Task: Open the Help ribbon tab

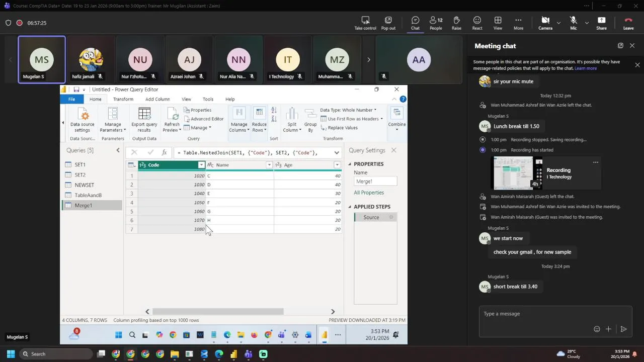Action: click(x=230, y=99)
